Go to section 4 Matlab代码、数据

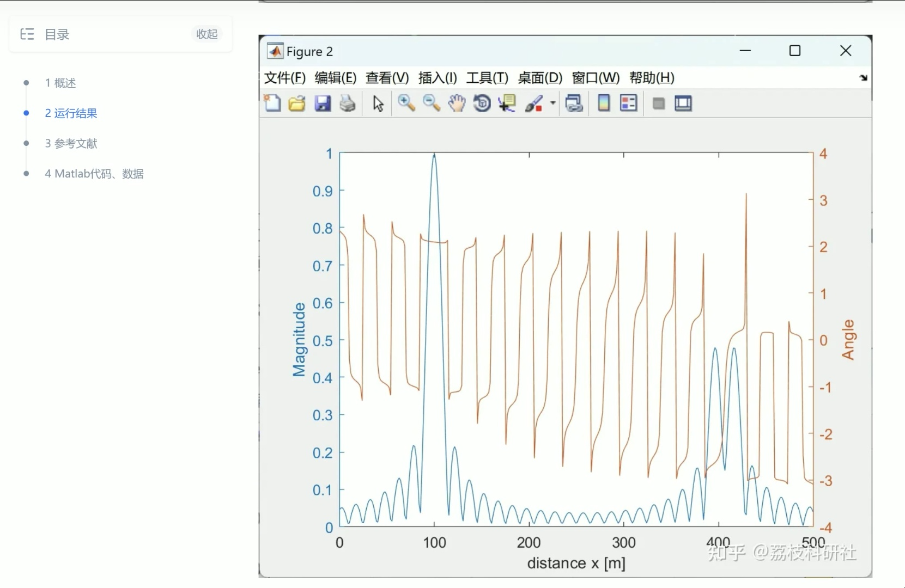point(94,174)
